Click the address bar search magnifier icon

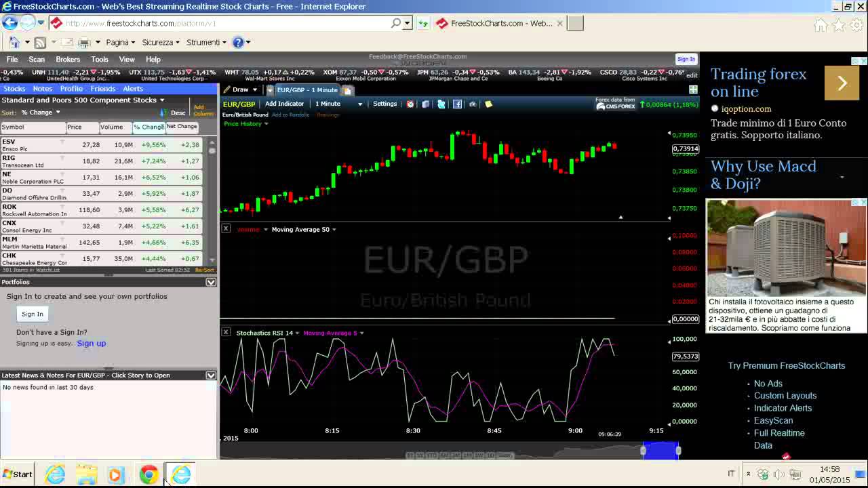[396, 23]
